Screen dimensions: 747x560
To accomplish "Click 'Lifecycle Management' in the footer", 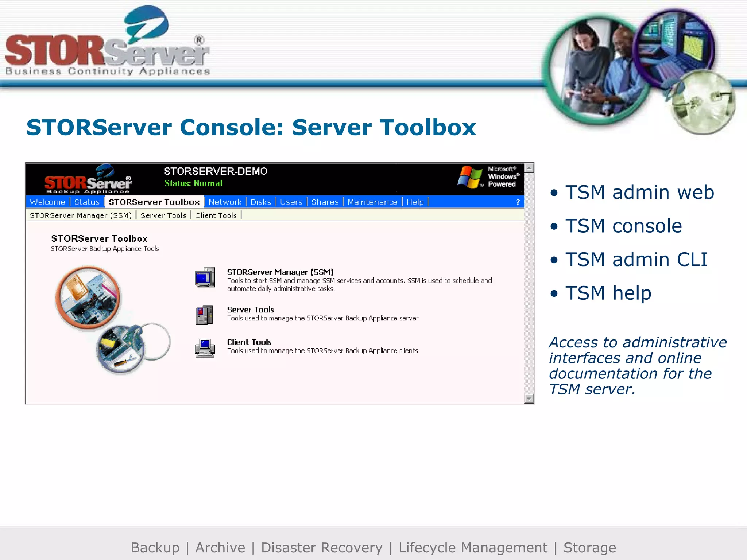I will tap(473, 548).
